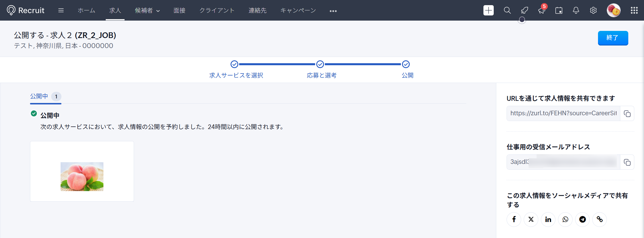
Task: Copy the job posting URL
Action: (627, 114)
